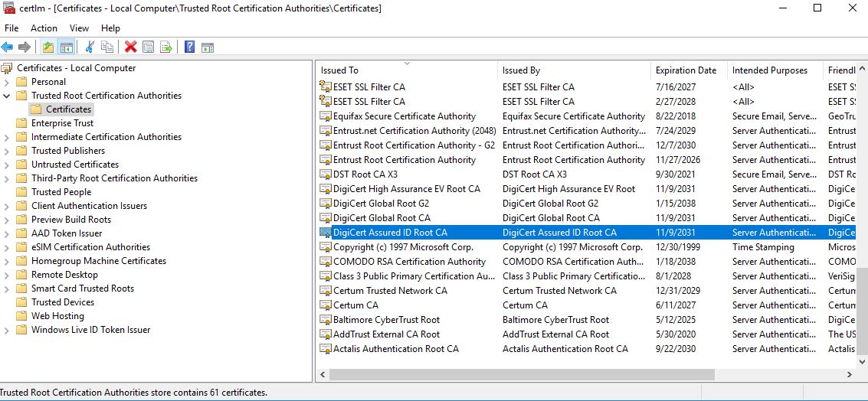
Task: Click the horizontal scrollbar thumb in certificate list
Action: (x=522, y=374)
